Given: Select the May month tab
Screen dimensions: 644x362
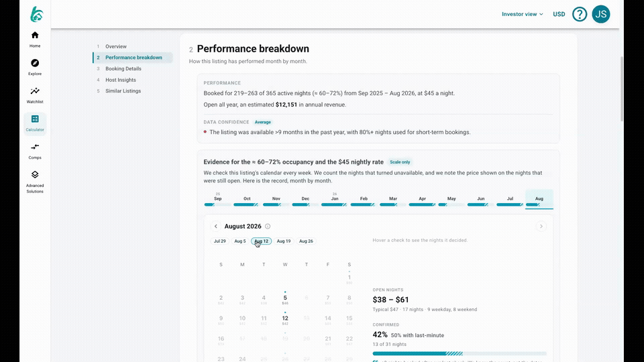Looking at the screenshot, I should click(x=451, y=200).
